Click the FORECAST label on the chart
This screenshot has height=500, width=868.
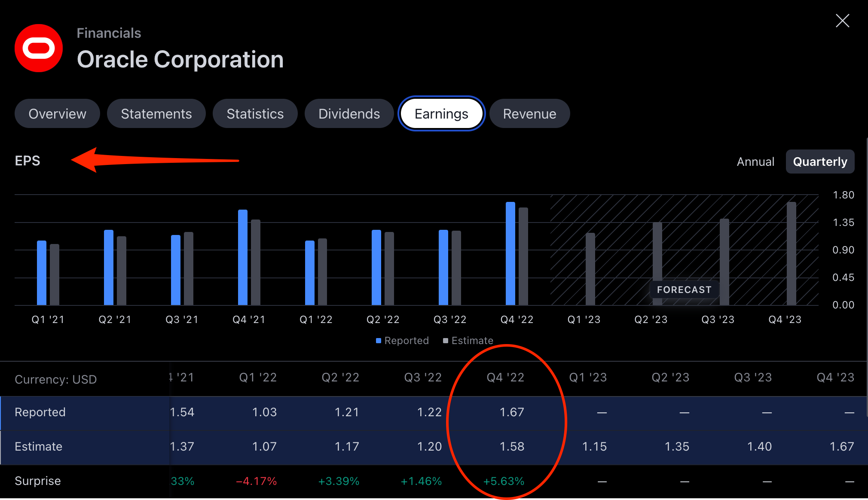click(x=684, y=290)
